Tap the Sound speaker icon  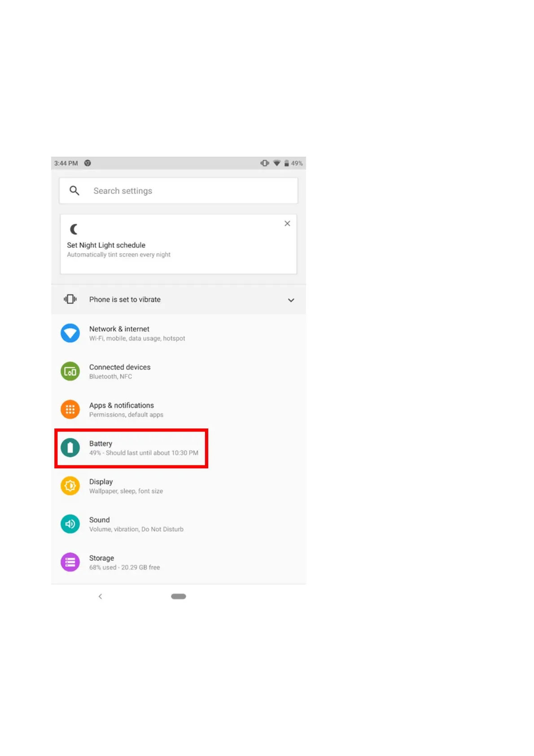coord(70,524)
